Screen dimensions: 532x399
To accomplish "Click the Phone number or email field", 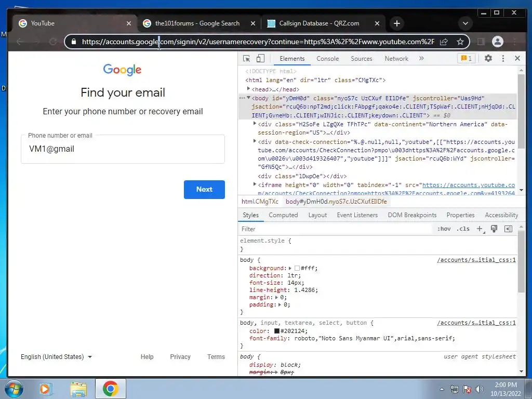I will click(x=123, y=149).
